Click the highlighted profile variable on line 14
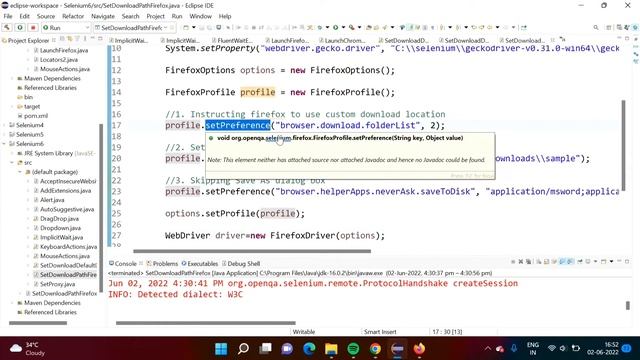 click(258, 92)
